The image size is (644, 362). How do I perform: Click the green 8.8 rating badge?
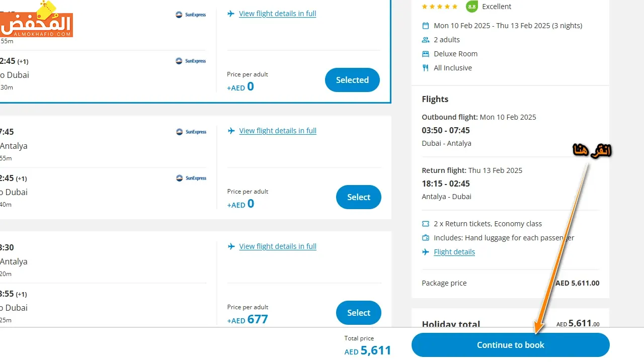point(471,7)
